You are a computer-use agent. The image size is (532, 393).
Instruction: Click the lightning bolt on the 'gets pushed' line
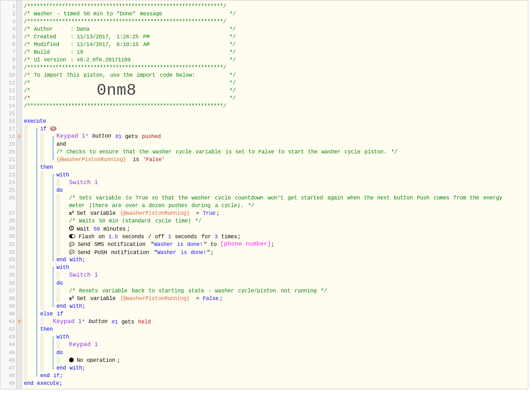pos(19,137)
